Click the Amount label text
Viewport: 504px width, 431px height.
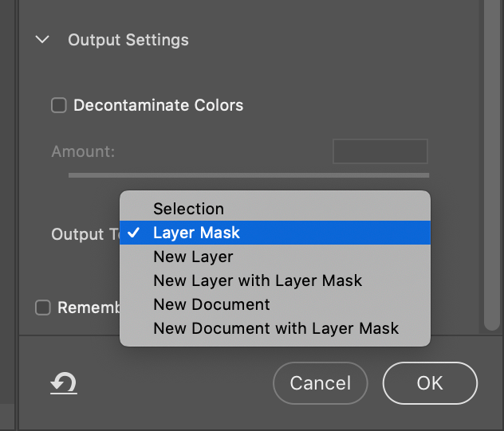83,151
